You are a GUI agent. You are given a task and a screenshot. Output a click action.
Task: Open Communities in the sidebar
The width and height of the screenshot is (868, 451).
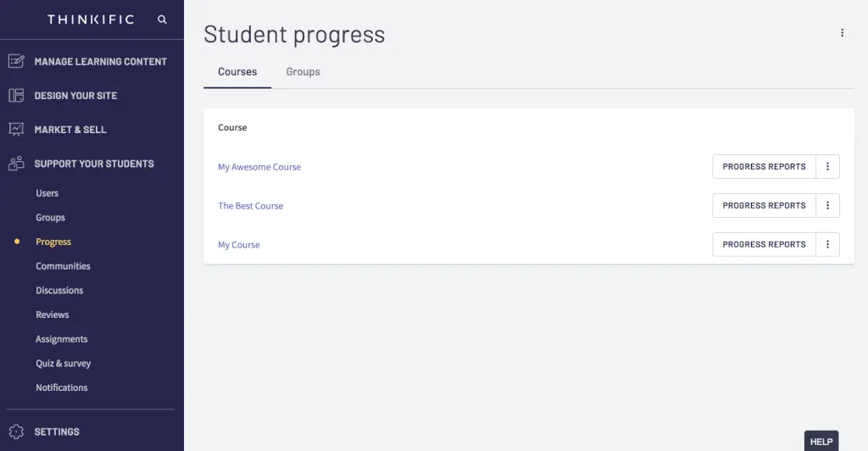63,266
